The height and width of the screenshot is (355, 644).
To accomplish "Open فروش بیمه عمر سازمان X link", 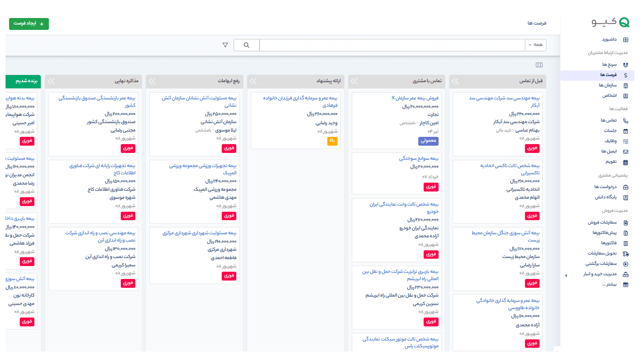I will (x=415, y=98).
